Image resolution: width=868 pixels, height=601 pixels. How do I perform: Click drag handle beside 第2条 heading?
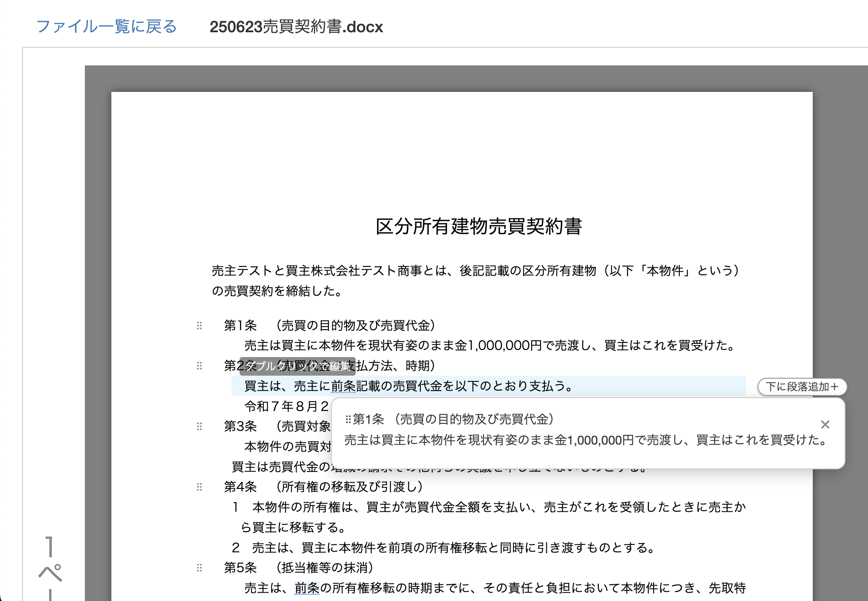(x=199, y=366)
